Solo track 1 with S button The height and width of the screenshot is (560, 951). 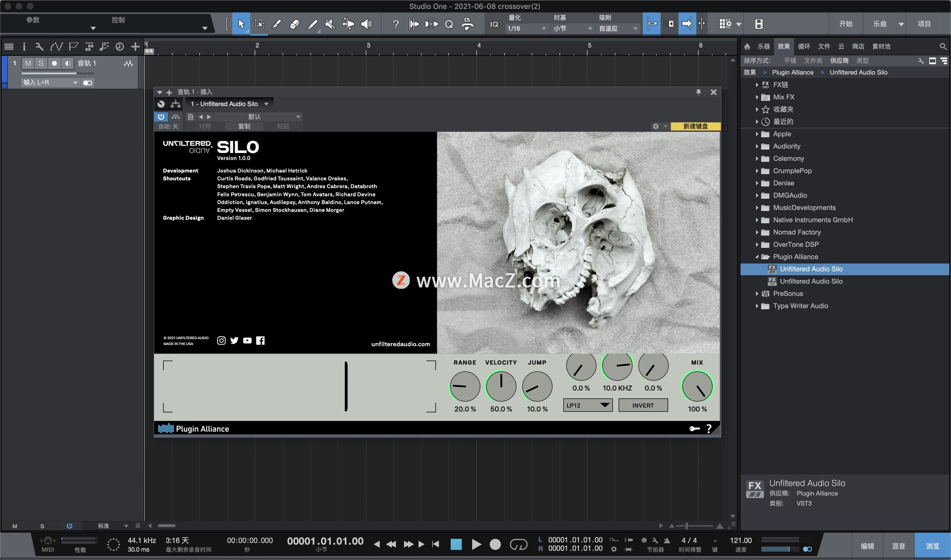[x=41, y=63]
